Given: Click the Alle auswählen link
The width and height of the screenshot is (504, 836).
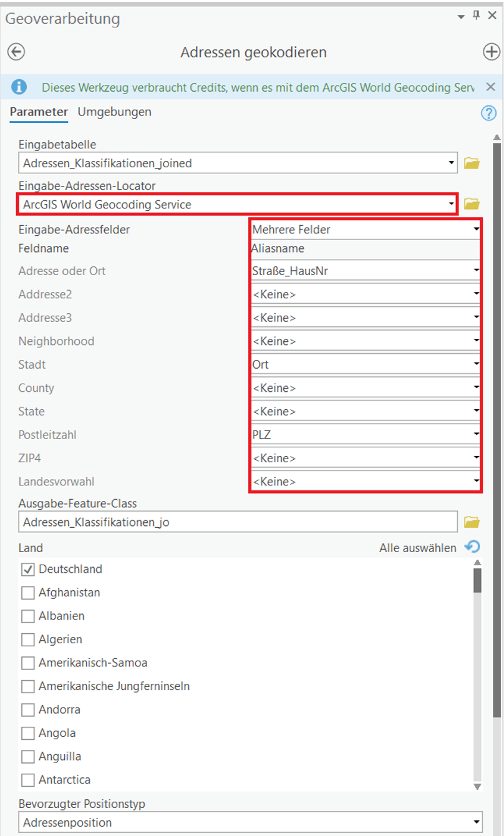Looking at the screenshot, I should pyautogui.click(x=418, y=548).
